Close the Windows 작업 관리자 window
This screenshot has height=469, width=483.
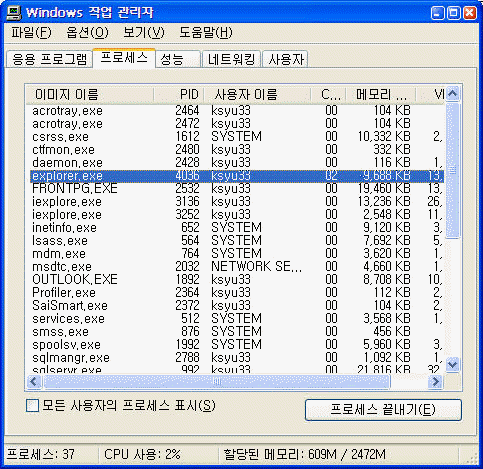pyautogui.click(x=470, y=13)
